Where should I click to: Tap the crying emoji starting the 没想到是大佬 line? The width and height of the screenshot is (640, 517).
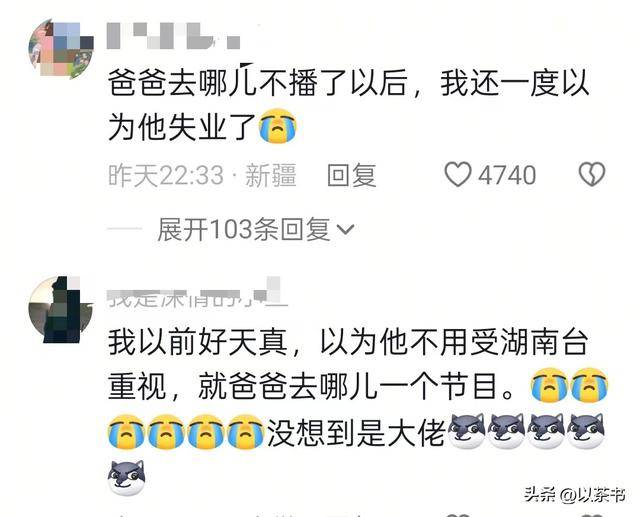tap(126, 431)
